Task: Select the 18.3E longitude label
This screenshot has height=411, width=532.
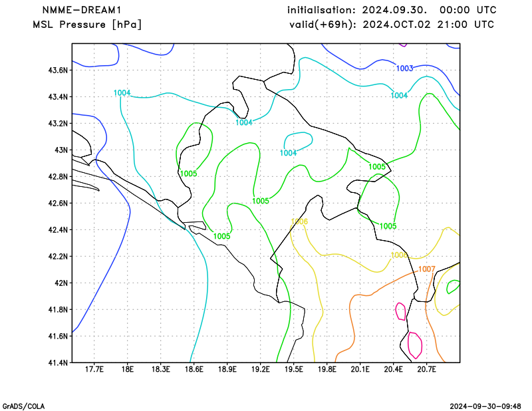Action: [x=161, y=369]
